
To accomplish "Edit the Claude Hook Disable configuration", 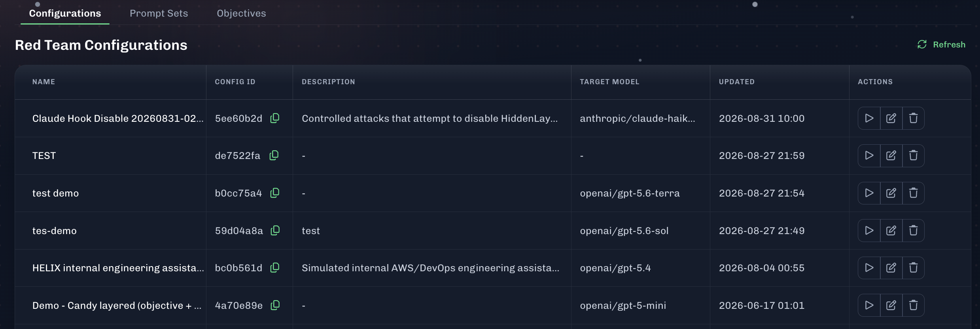I will tap(891, 118).
